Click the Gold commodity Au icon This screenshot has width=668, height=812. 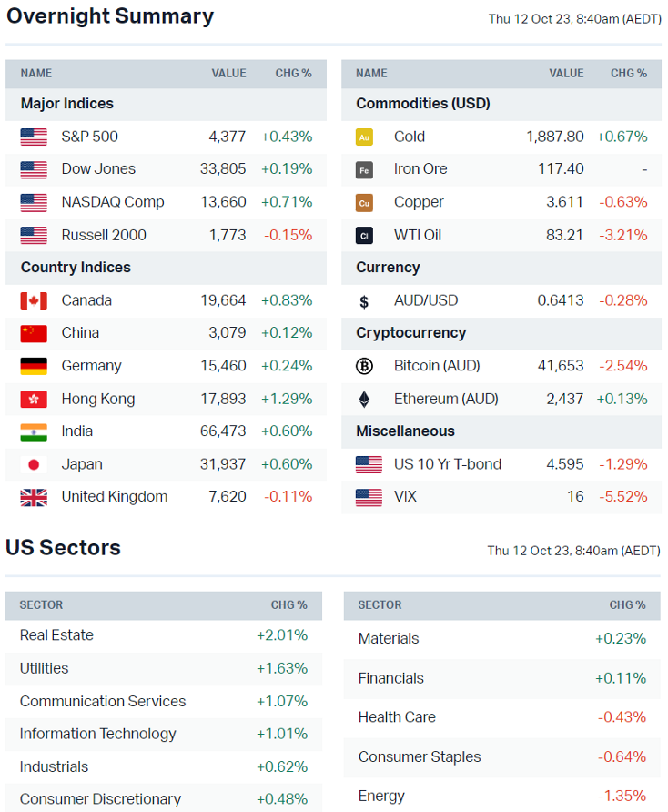coord(364,137)
